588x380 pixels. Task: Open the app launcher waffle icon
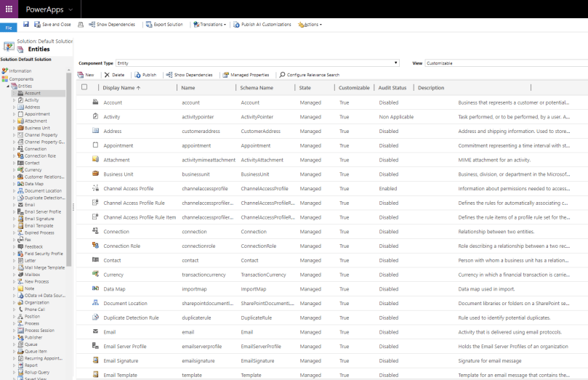click(x=9, y=9)
